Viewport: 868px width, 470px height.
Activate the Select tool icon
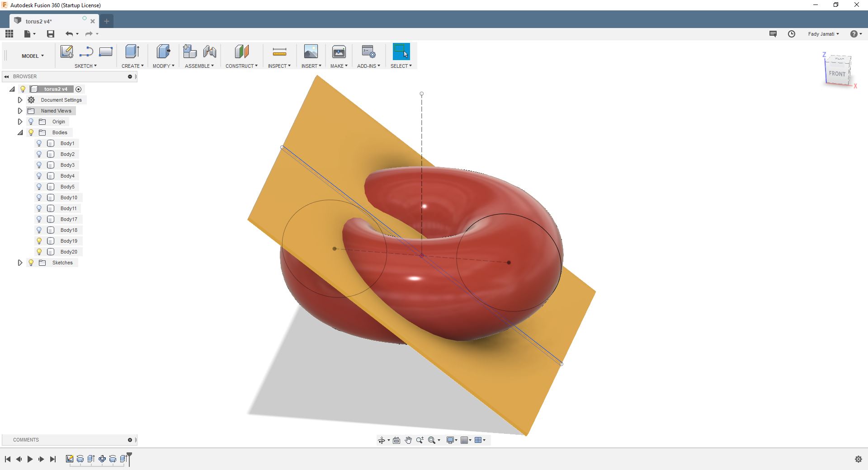401,52
